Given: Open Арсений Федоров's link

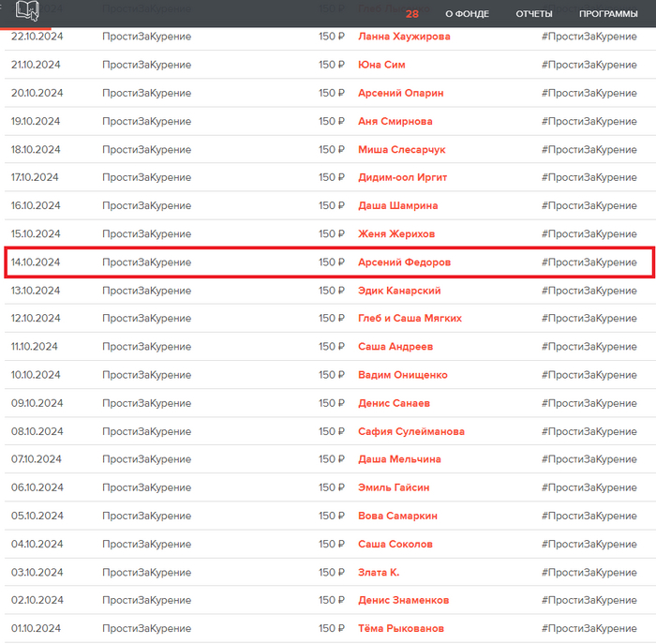Looking at the screenshot, I should tap(404, 262).
